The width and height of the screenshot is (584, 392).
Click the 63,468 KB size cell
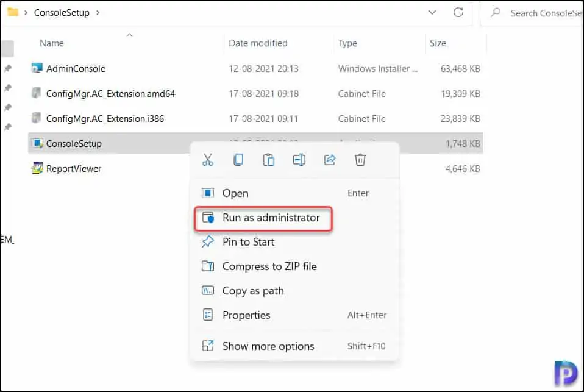[x=460, y=68]
